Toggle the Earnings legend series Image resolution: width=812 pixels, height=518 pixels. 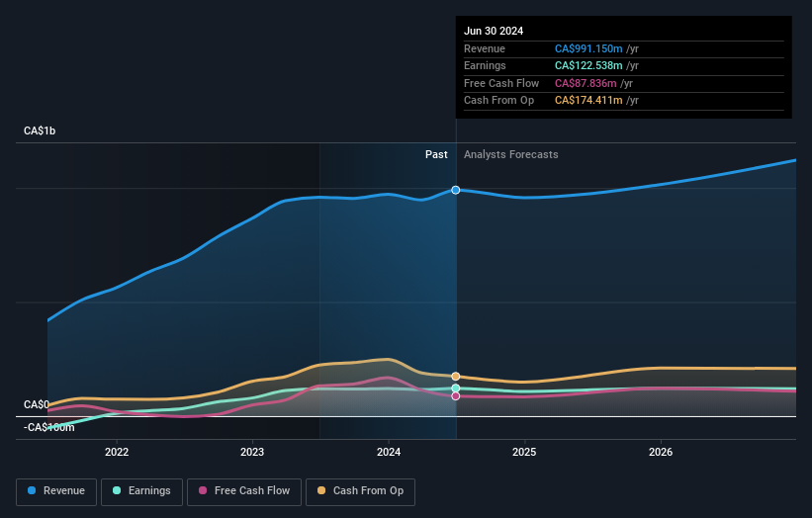[141, 491]
